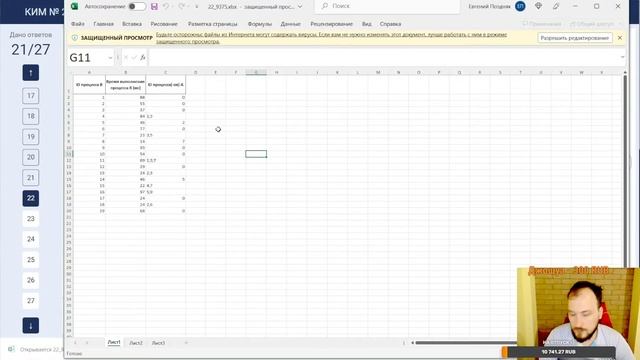Go to question 19 in KIM sidebar

pyautogui.click(x=31, y=137)
